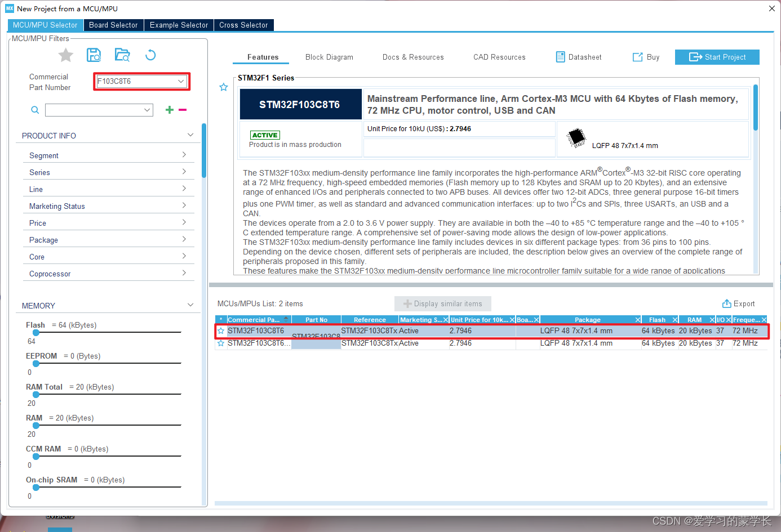The height and width of the screenshot is (532, 781).
Task: Remove the Flash column with X
Action: point(675,320)
